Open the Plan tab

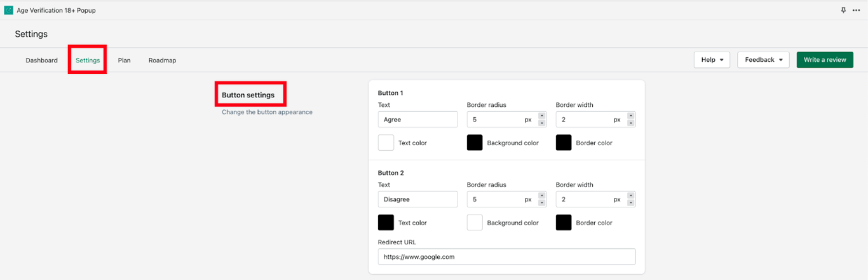124,60
